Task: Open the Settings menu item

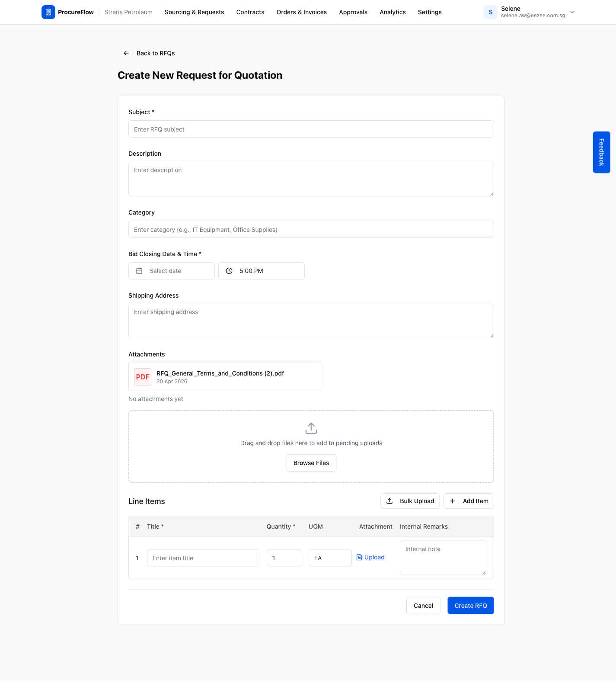Action: pyautogui.click(x=430, y=12)
